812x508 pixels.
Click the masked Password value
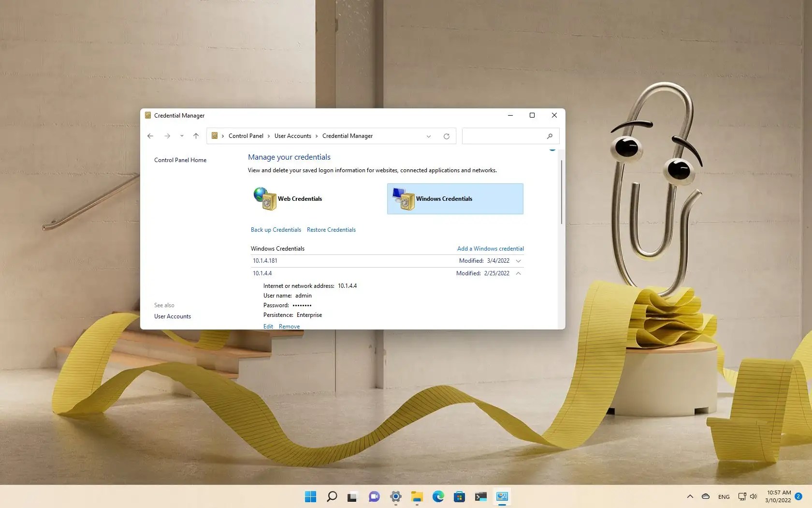pos(302,305)
